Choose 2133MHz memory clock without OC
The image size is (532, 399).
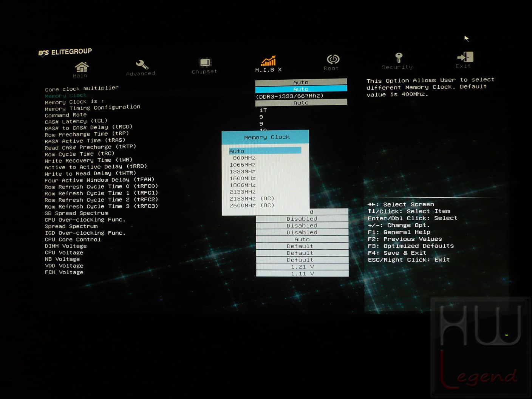[x=243, y=192]
